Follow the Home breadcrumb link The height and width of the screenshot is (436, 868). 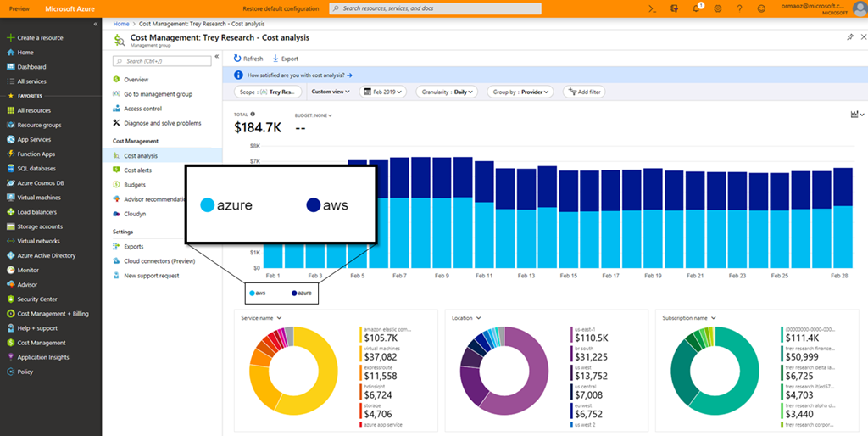tap(120, 24)
